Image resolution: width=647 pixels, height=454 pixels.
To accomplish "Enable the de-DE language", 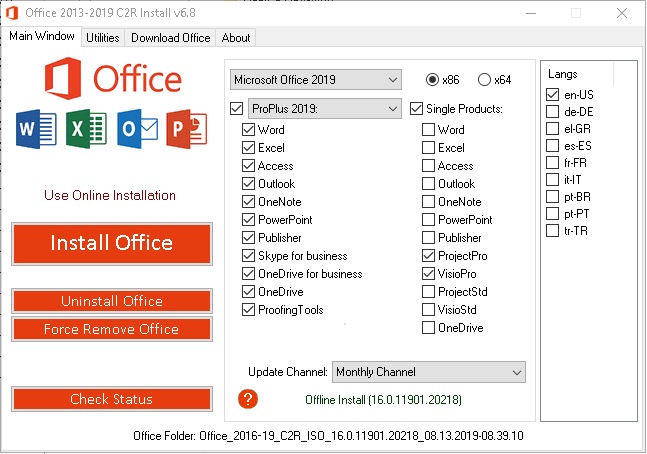I will pyautogui.click(x=553, y=111).
